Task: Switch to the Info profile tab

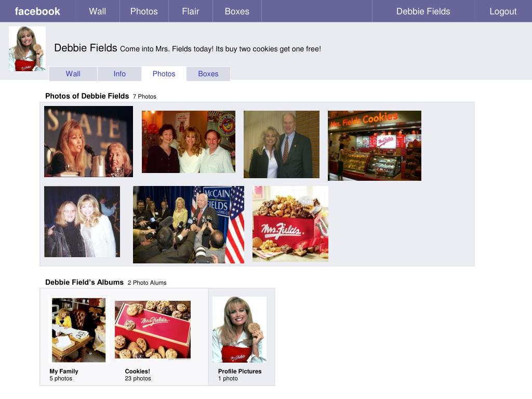Action: click(x=119, y=74)
